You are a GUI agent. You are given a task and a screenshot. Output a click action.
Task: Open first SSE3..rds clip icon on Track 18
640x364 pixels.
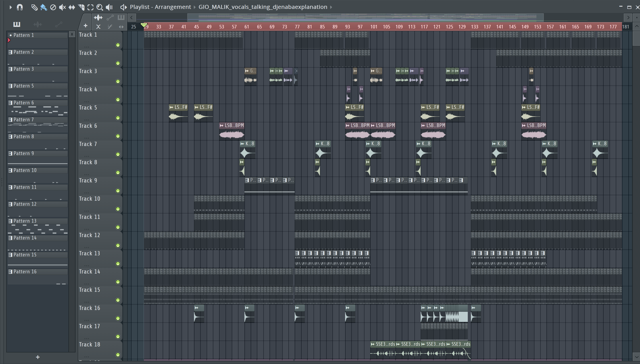click(x=373, y=344)
